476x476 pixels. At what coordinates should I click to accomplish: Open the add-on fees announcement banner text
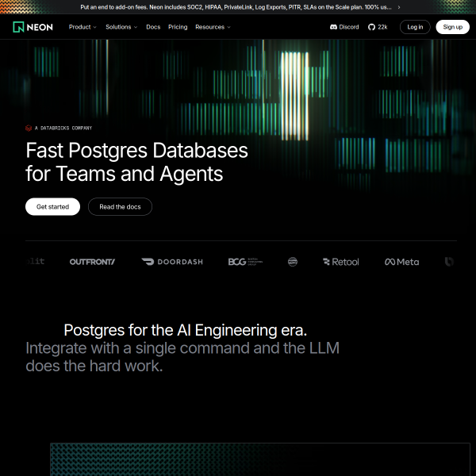236,7
